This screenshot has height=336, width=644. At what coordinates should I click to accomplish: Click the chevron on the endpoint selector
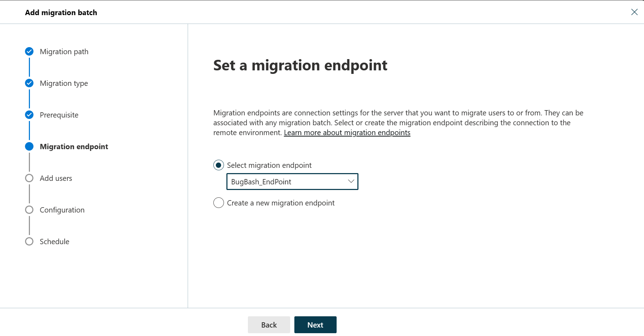[350, 181]
